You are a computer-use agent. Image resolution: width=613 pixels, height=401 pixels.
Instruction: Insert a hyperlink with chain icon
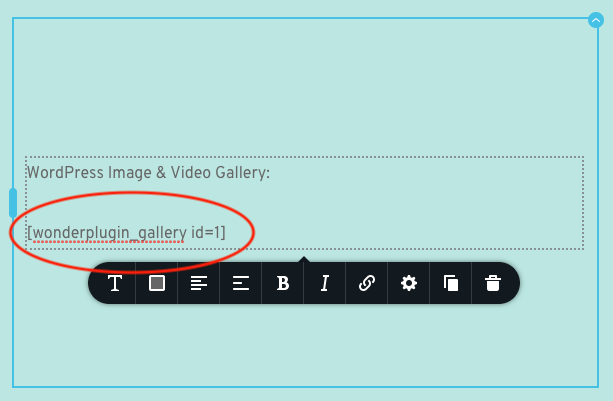pyautogui.click(x=367, y=283)
